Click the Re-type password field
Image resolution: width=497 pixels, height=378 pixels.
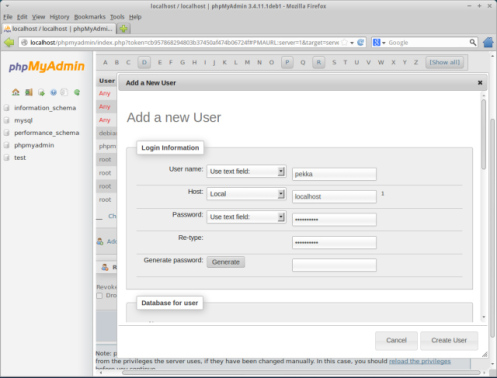click(x=334, y=243)
